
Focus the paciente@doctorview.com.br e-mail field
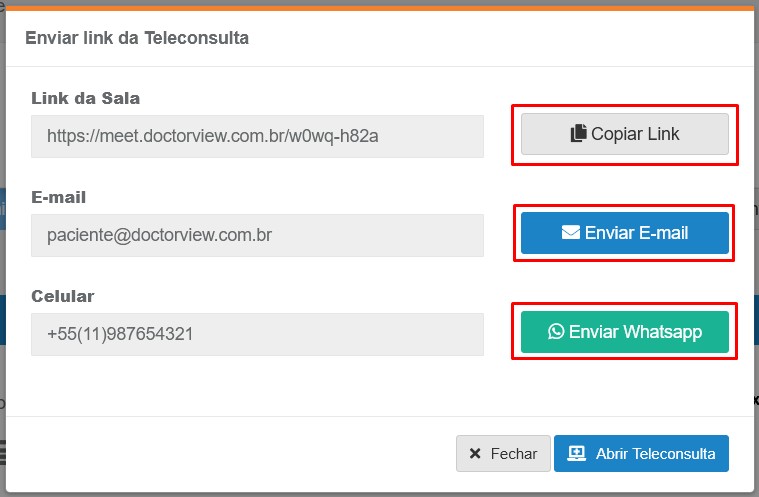257,235
